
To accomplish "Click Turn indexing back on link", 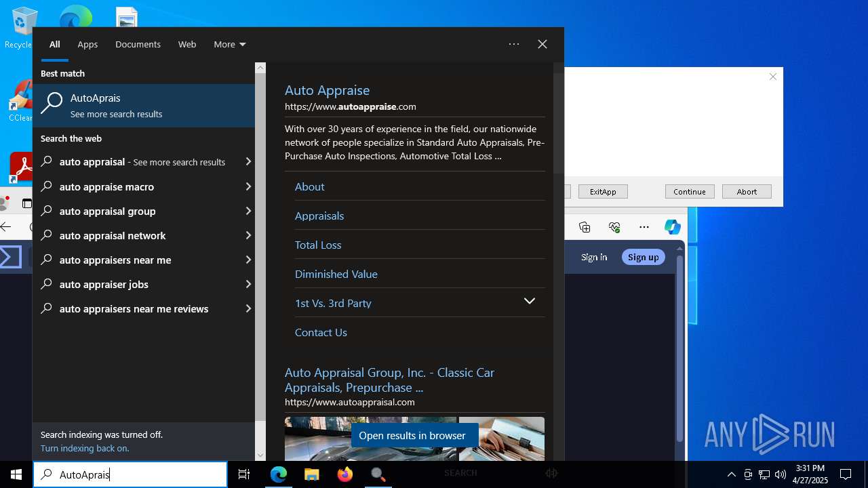I will pos(85,448).
